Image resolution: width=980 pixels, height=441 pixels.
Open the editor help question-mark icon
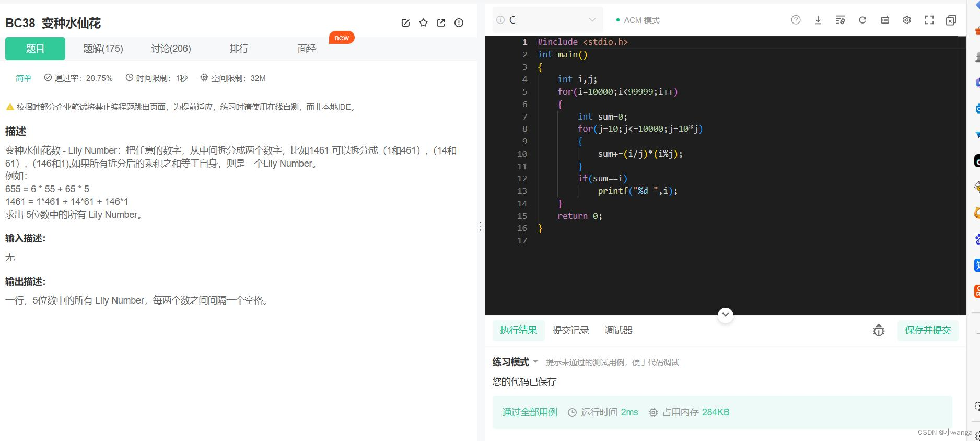click(x=796, y=20)
